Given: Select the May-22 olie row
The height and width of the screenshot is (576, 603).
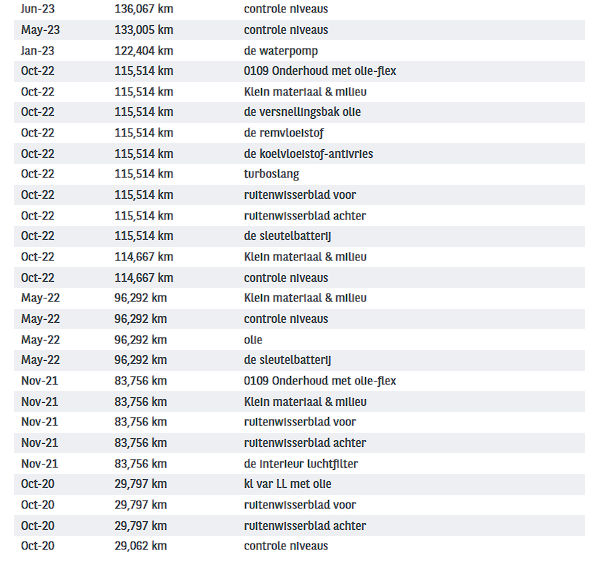Looking at the screenshot, I should pos(300,340).
